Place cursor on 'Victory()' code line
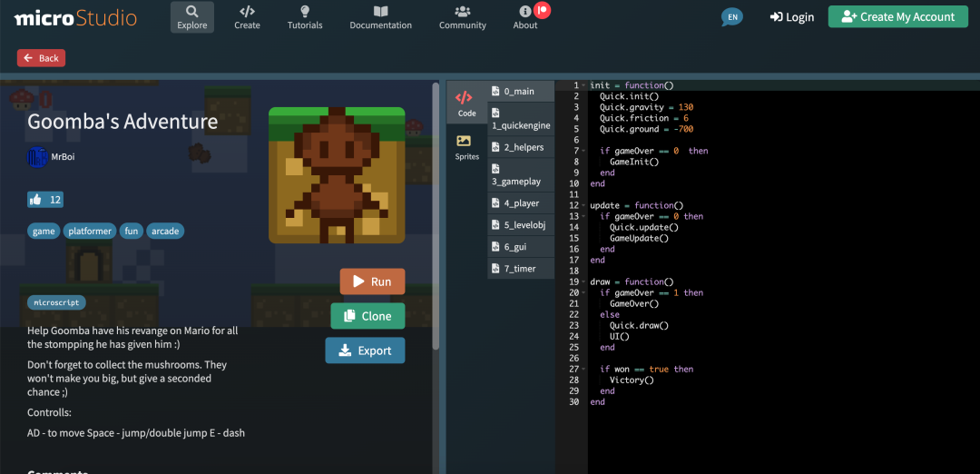Image resolution: width=980 pixels, height=474 pixels. point(632,380)
